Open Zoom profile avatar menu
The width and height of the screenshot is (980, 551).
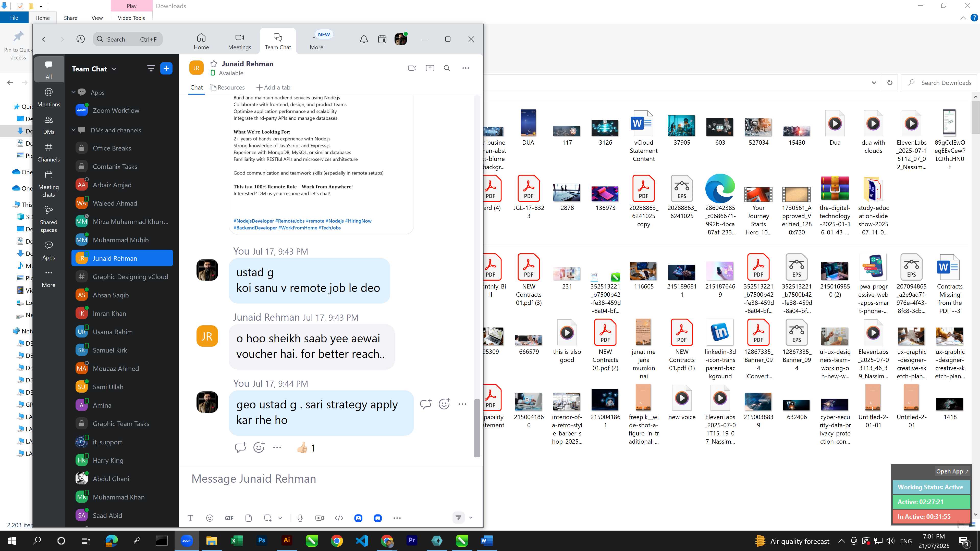[x=401, y=39]
